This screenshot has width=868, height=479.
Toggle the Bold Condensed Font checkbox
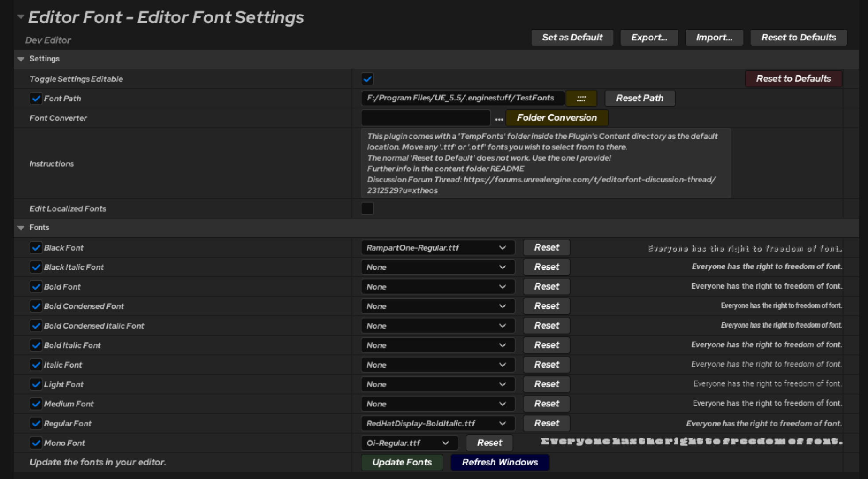point(36,306)
